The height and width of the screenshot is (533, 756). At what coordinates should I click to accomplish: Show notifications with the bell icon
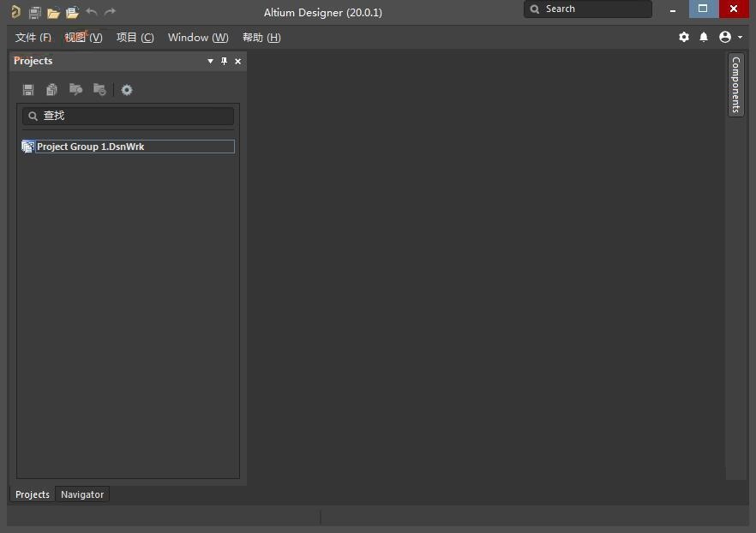(704, 37)
